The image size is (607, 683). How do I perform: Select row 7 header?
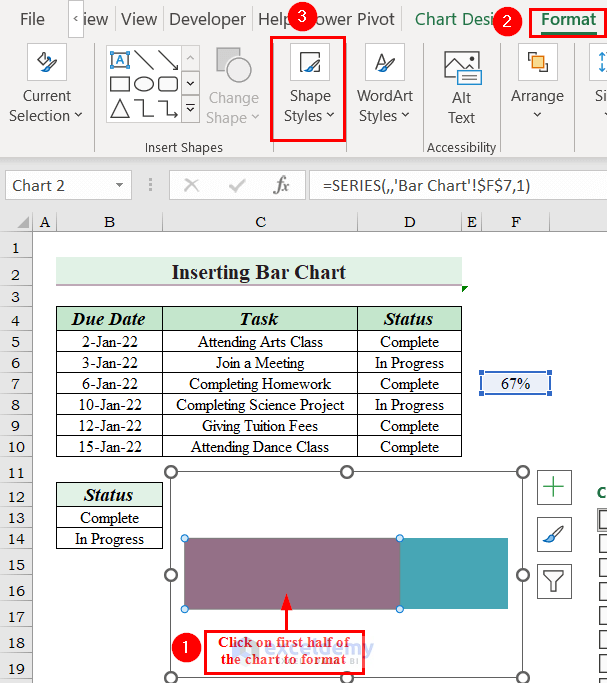tap(16, 384)
